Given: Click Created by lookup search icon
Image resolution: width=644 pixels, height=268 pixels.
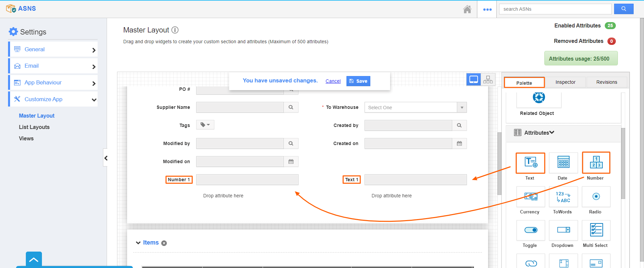Looking at the screenshot, I should (459, 125).
